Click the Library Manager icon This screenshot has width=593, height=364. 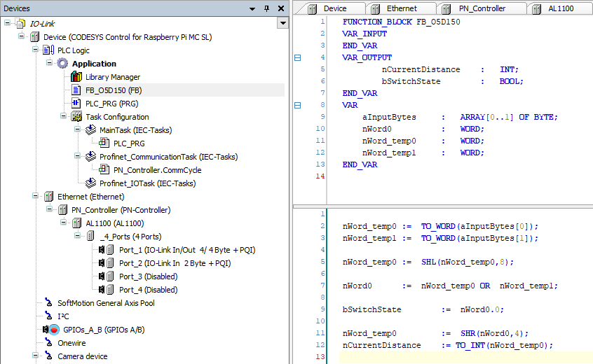pos(76,77)
